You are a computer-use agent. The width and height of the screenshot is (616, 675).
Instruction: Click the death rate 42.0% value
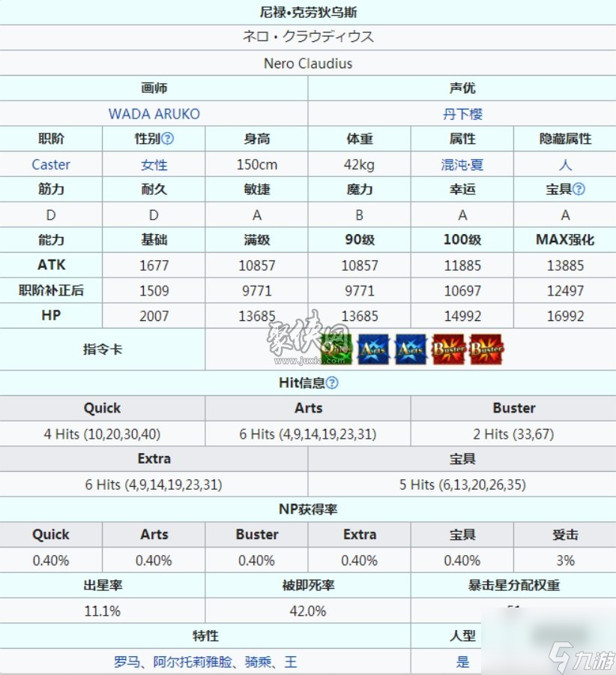[308, 610]
